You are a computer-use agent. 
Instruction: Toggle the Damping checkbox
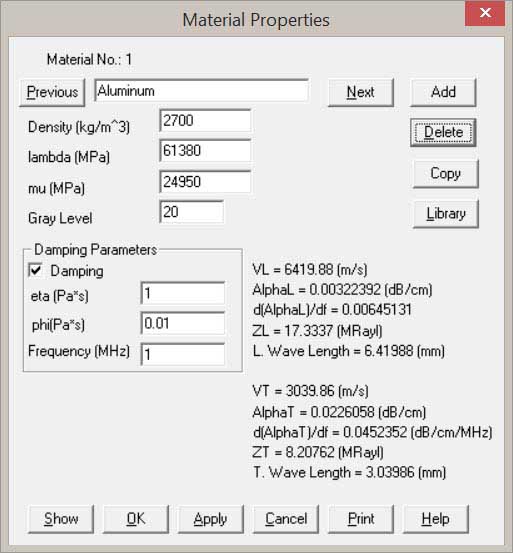point(36,271)
